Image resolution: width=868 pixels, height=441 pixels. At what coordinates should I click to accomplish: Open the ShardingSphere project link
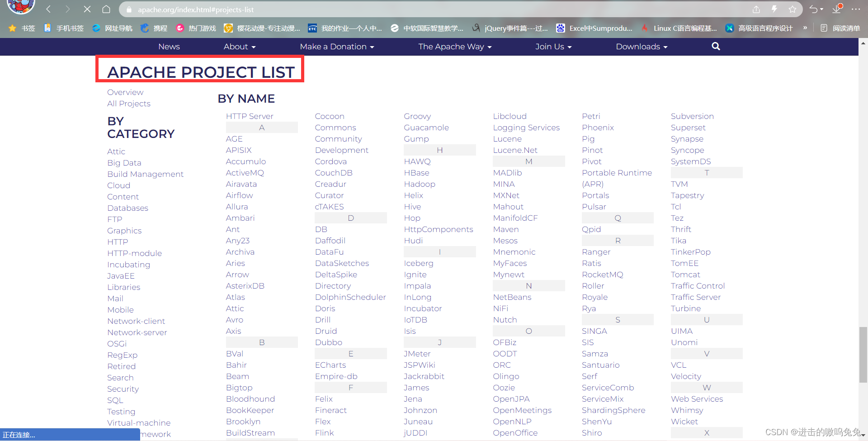613,410
